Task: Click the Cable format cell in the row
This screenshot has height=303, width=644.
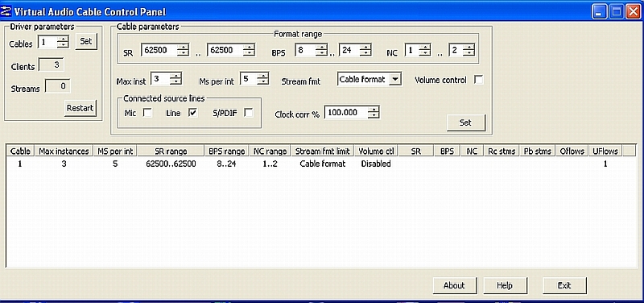Action: [323, 164]
